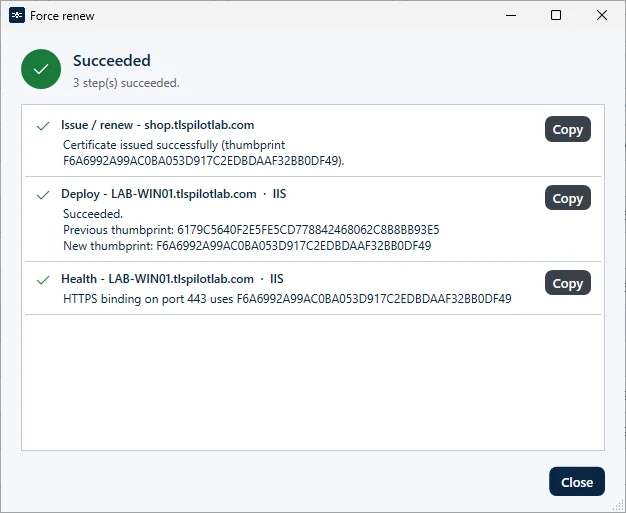This screenshot has width=626, height=513.
Task: Copy the Deploy step details
Action: pos(567,198)
